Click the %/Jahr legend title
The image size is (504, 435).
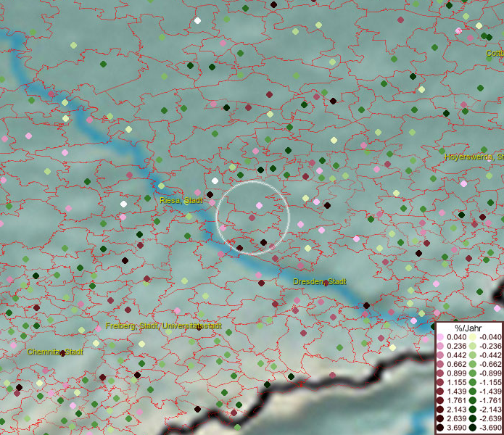tap(468, 328)
